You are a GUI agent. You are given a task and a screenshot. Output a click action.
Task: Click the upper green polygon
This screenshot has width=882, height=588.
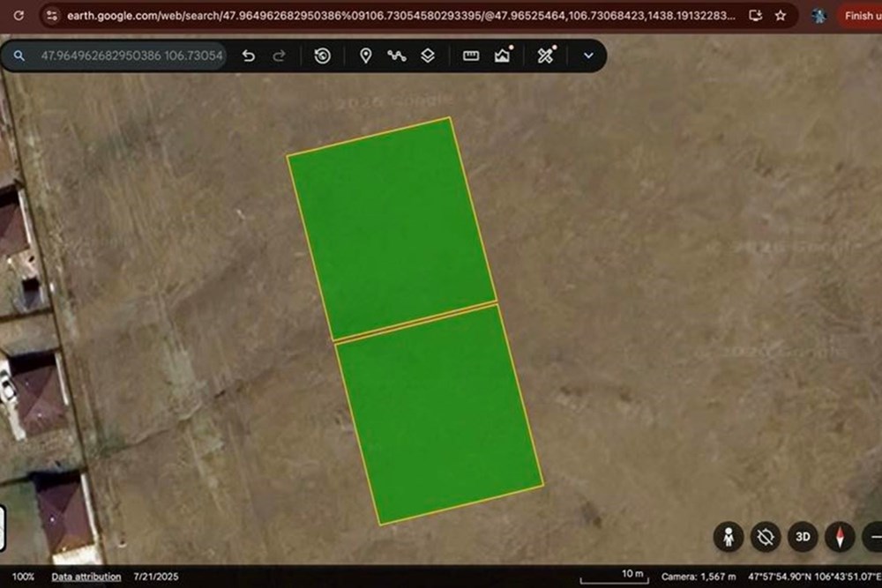click(392, 227)
